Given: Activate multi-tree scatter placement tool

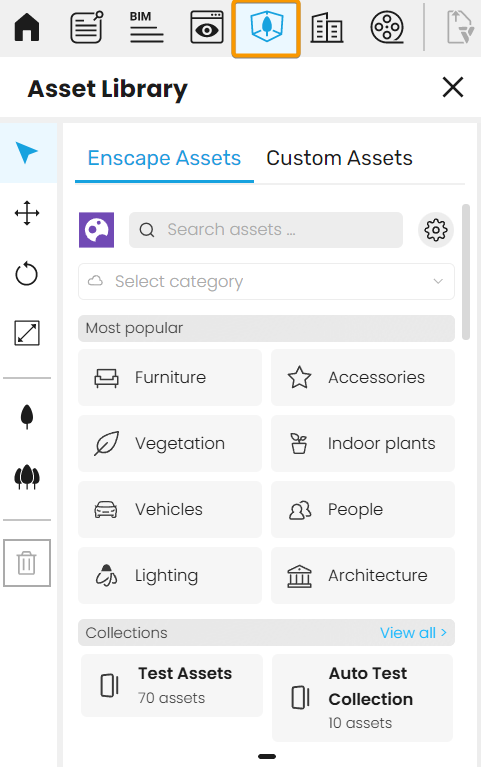Looking at the screenshot, I should pos(27,477).
